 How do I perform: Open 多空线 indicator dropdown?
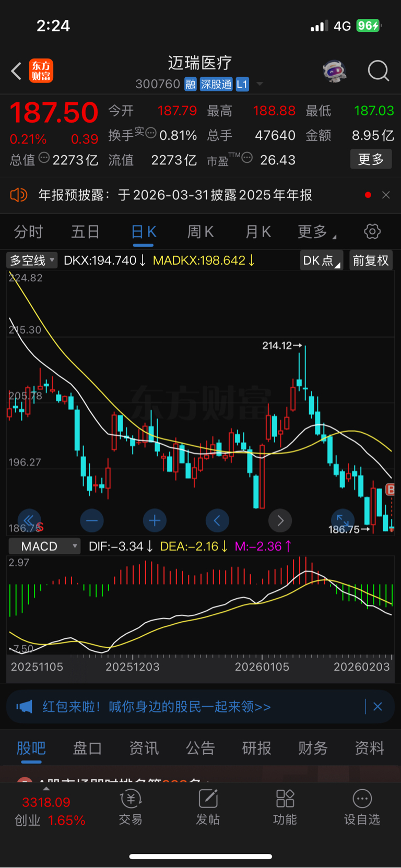pyautogui.click(x=32, y=260)
